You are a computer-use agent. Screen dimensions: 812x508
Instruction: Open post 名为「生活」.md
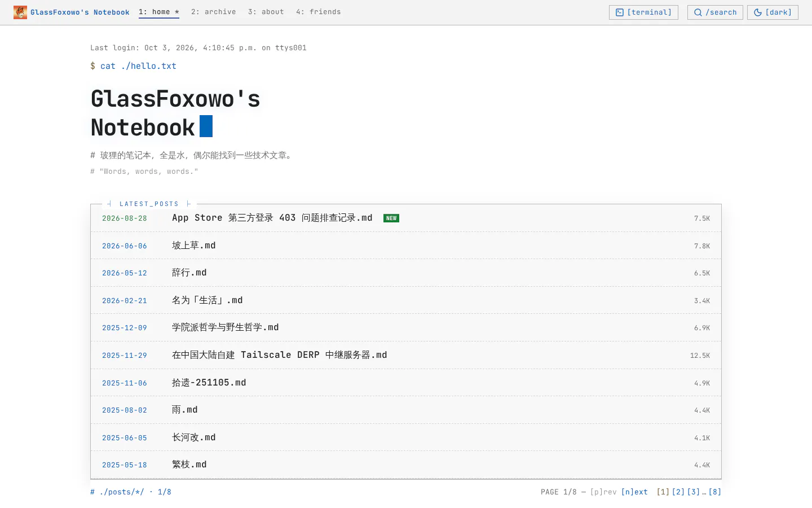pos(208,300)
